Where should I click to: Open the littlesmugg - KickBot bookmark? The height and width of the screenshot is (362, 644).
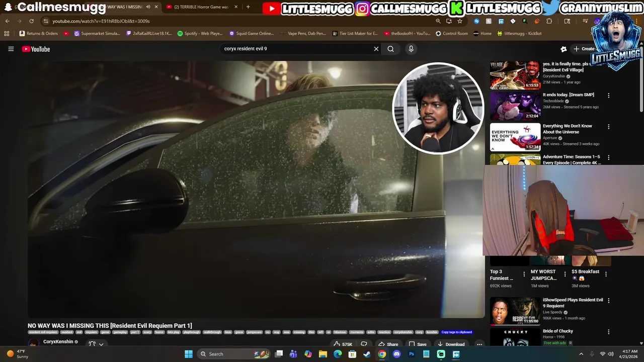point(519,33)
